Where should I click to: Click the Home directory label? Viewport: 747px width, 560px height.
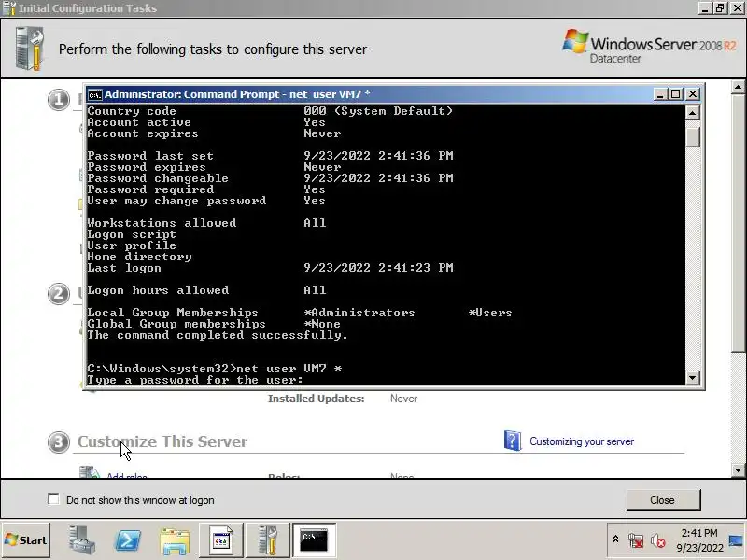(139, 257)
